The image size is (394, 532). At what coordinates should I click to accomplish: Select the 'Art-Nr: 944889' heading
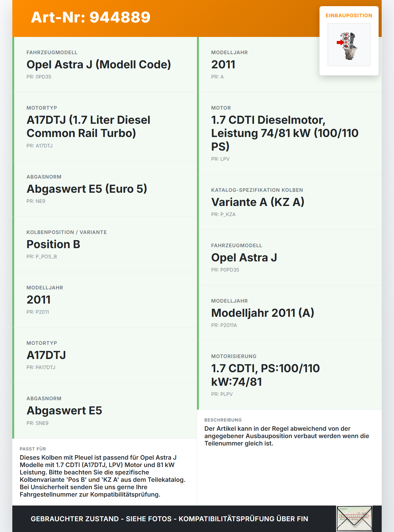click(x=91, y=17)
